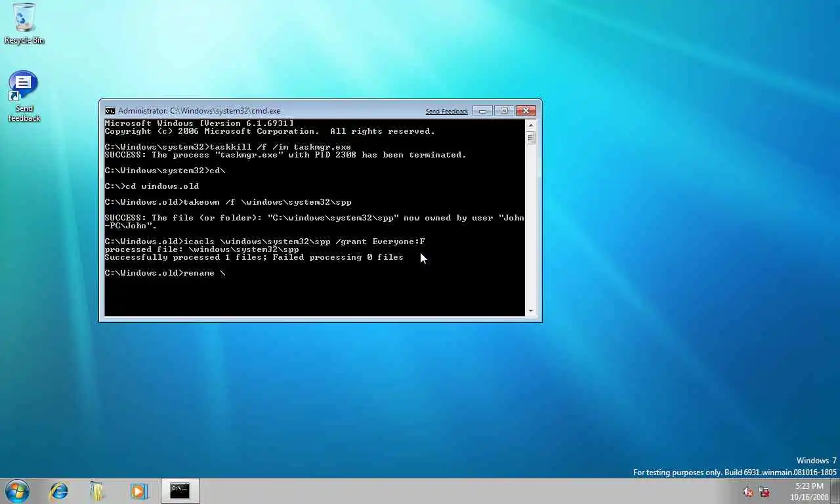Click the console scrollbar down arrow
Viewport: 840px width, 504px height.
(x=530, y=311)
